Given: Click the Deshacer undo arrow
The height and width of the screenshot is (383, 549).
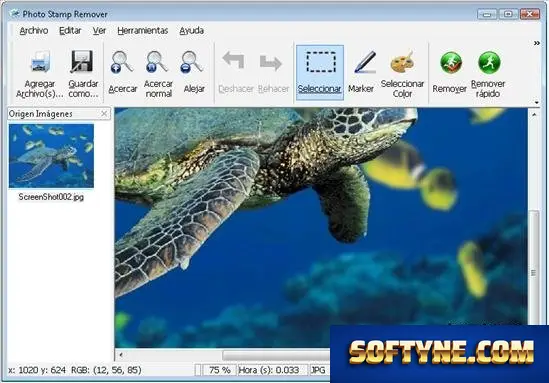Looking at the screenshot, I should pos(234,60).
